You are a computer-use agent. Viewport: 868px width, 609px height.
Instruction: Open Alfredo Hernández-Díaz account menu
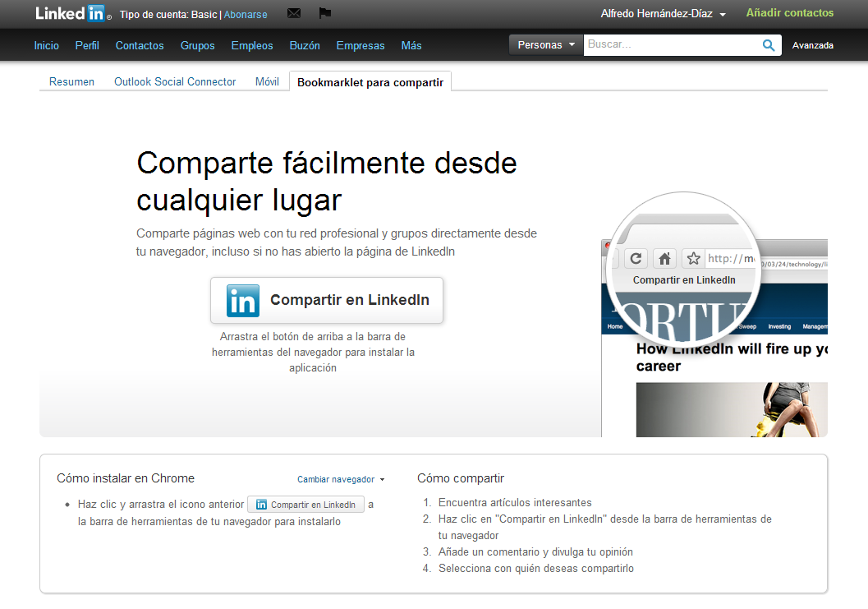coord(663,14)
